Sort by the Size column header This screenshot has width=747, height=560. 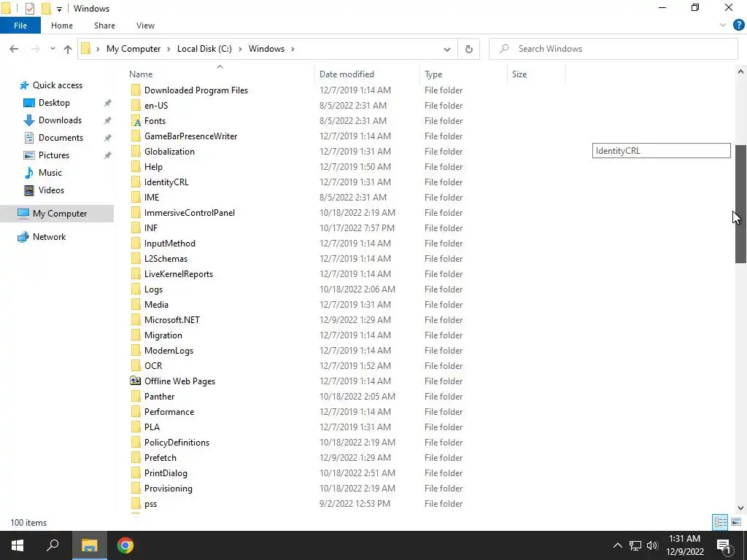coord(536,74)
